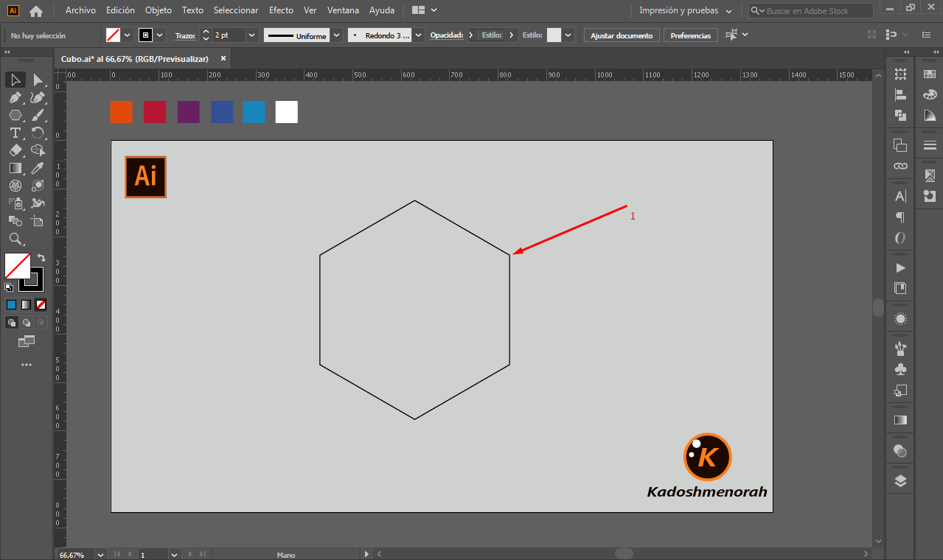Select the Gradient tool in toolbox
The height and width of the screenshot is (560, 943).
15,168
